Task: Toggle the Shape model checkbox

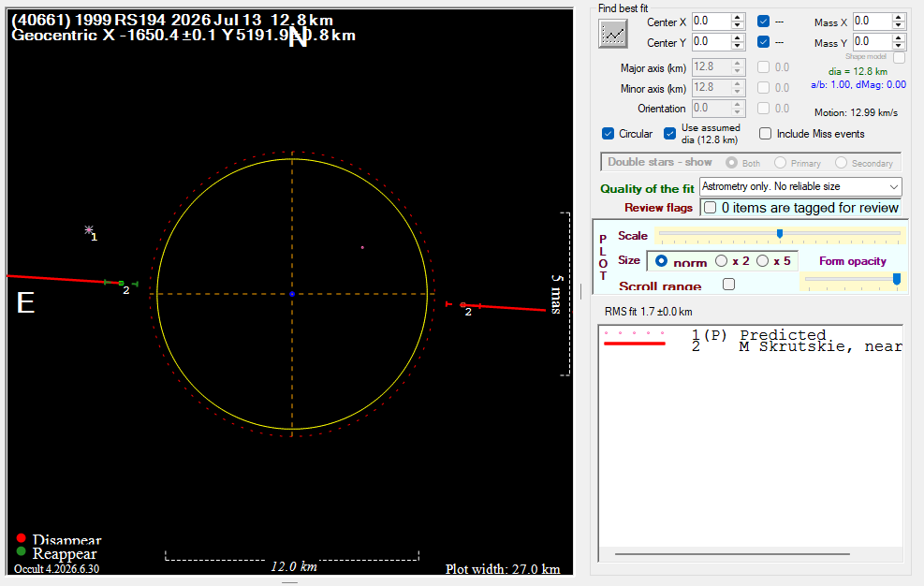Action: click(900, 58)
